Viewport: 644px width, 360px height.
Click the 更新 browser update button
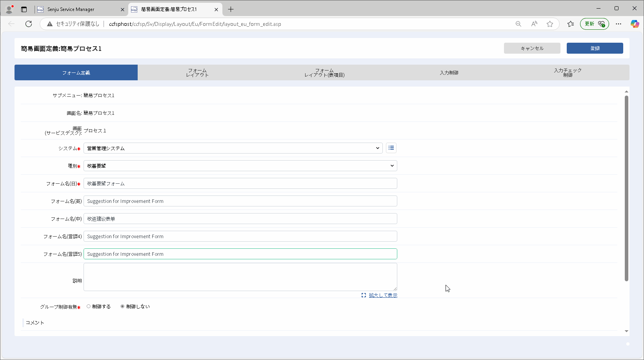tap(595, 24)
